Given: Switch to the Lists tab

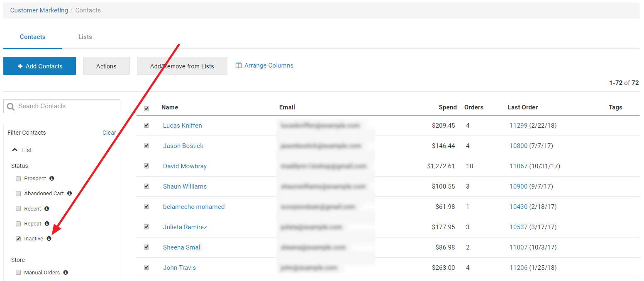Looking at the screenshot, I should [85, 36].
